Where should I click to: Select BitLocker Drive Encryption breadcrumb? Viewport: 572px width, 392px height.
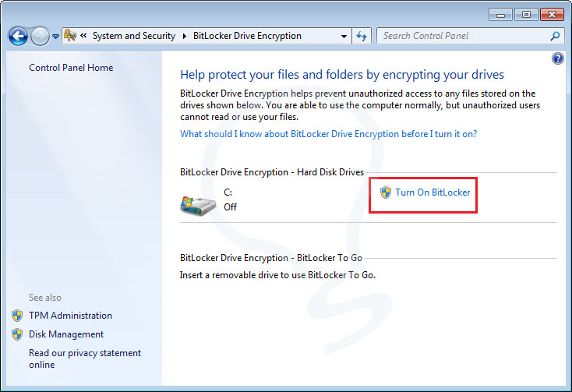tap(246, 36)
